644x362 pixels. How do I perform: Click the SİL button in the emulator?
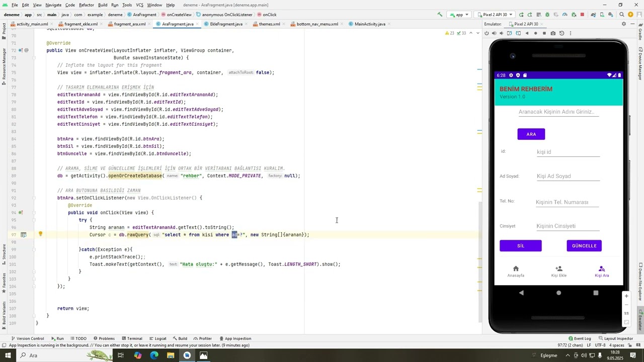point(521,246)
